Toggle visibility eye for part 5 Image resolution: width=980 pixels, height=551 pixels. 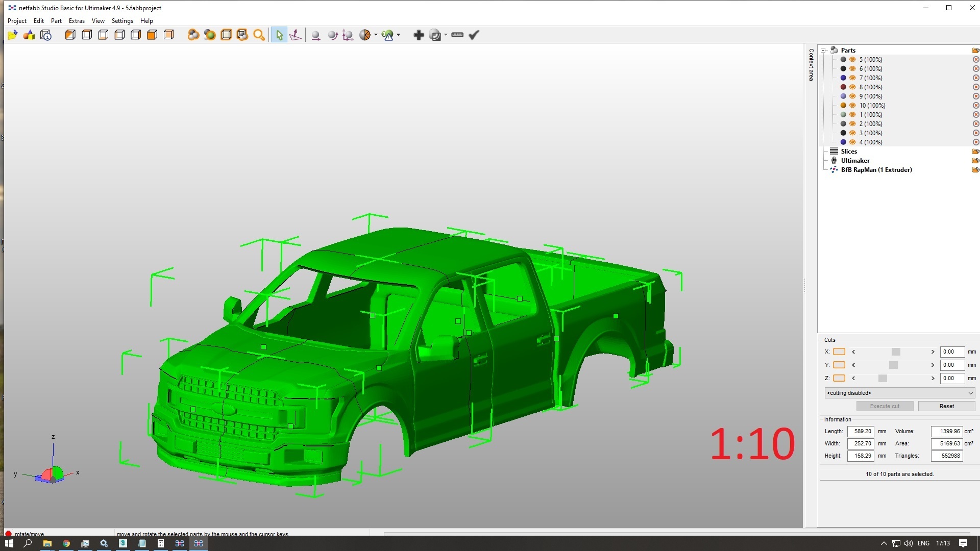(852, 60)
